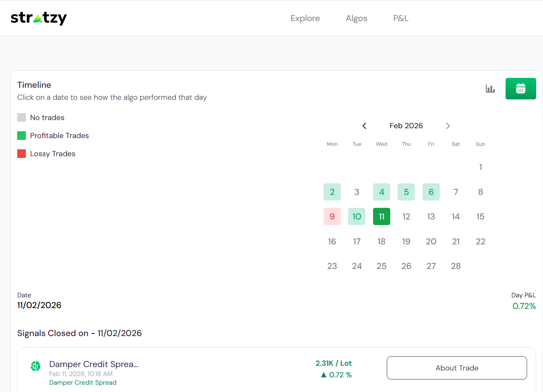This screenshot has height=392, width=543.
Task: Click the gray No trades swatch
Action: [x=22, y=117]
